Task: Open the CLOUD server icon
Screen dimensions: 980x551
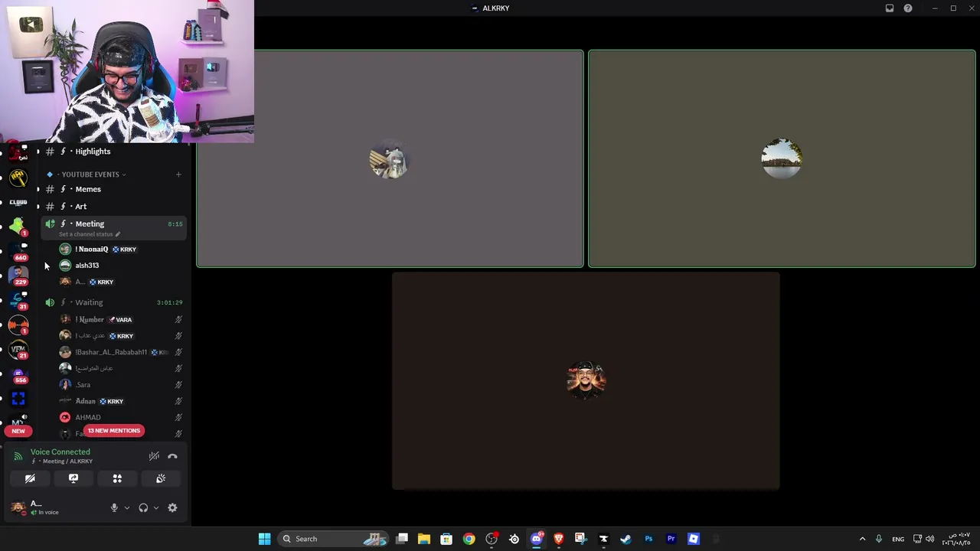Action: pos(18,203)
